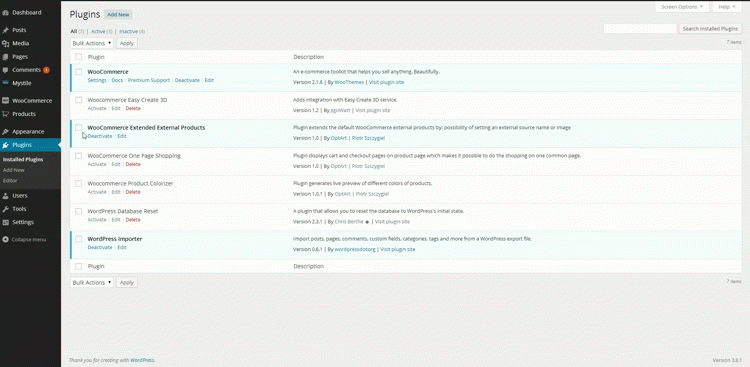This screenshot has width=750, height=367.
Task: Click the WooCommerce sidebar icon
Action: pyautogui.click(x=5, y=101)
